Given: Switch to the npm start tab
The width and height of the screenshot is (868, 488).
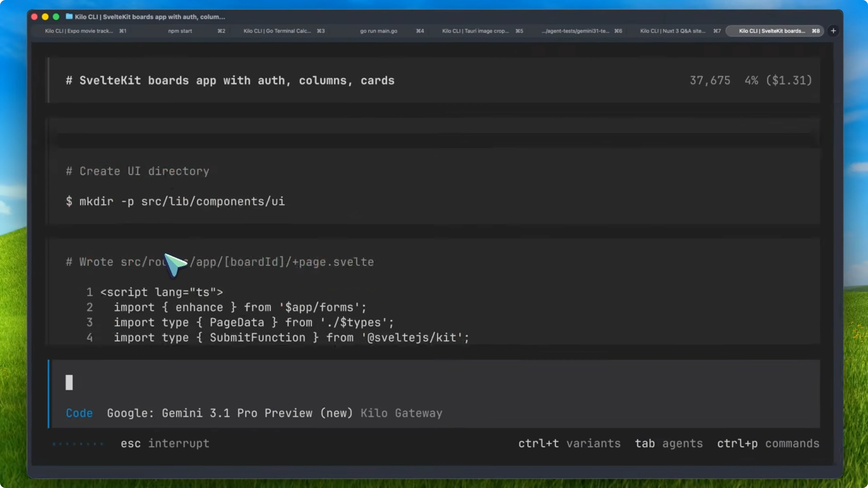Looking at the screenshot, I should [180, 31].
